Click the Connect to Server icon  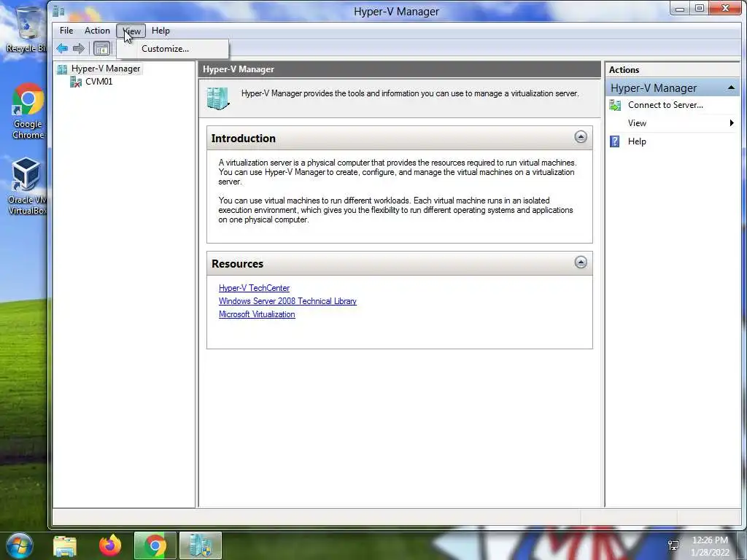pyautogui.click(x=615, y=105)
